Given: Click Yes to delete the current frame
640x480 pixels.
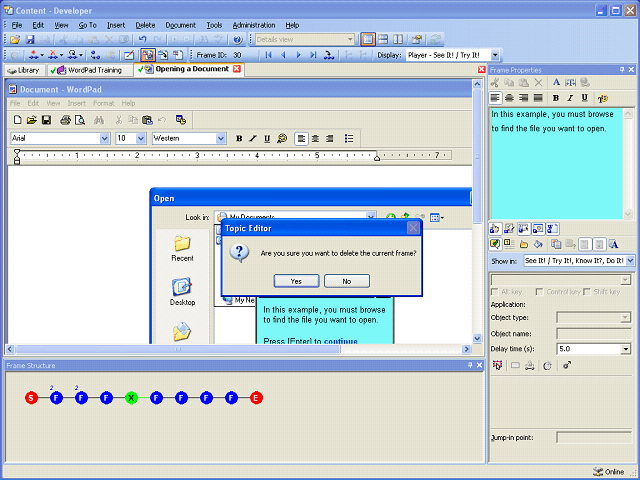Looking at the screenshot, I should point(296,281).
